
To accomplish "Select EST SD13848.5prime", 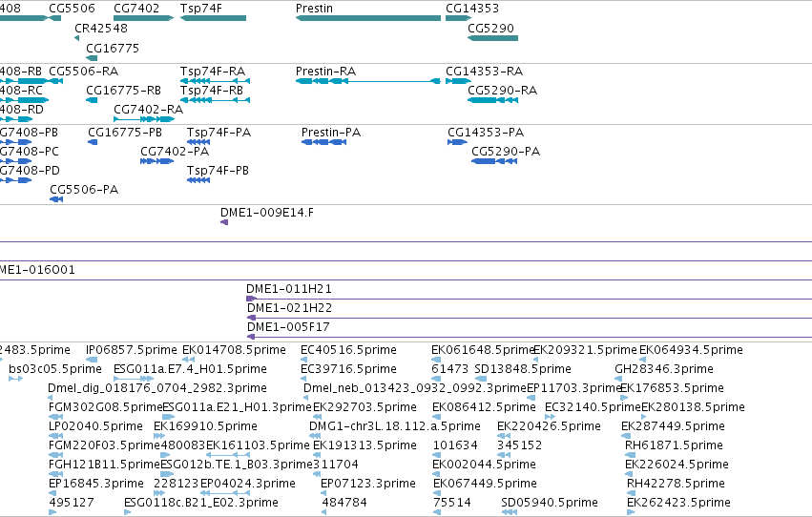I will pyautogui.click(x=523, y=369).
